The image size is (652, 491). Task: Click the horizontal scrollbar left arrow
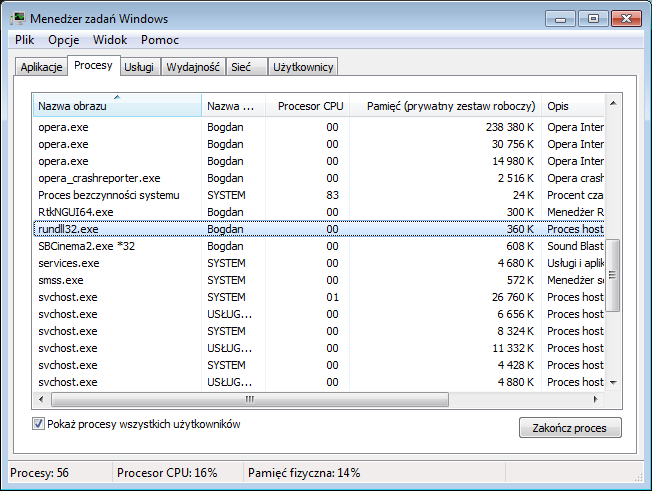coord(41,398)
